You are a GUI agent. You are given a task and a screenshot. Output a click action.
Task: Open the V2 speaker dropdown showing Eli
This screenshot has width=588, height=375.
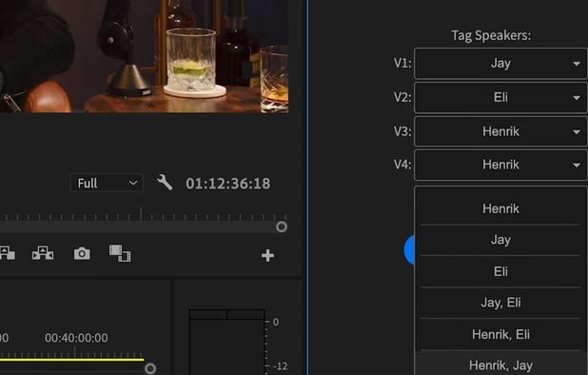click(500, 97)
